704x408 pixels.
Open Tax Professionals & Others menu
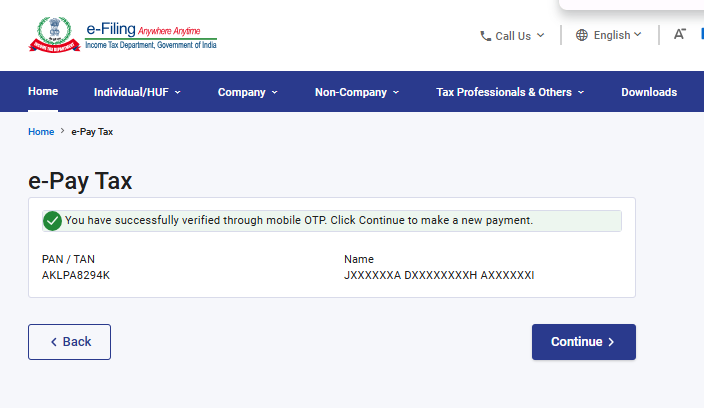coord(510,92)
